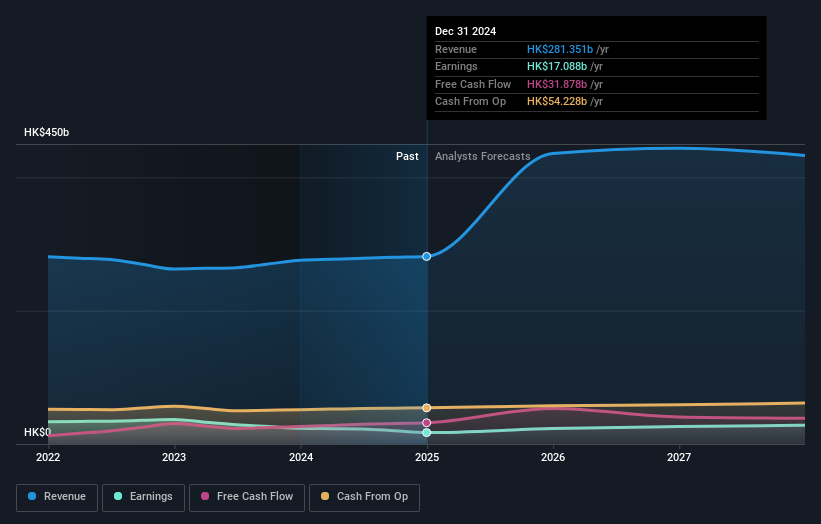Click the 2026 x-axis label
This screenshot has height=524, width=821.
tap(553, 457)
